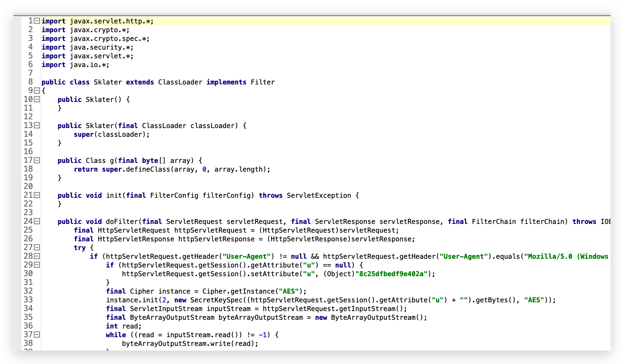Click 'ClassLoader' after extends on line 8
624x364 pixels.
180,82
